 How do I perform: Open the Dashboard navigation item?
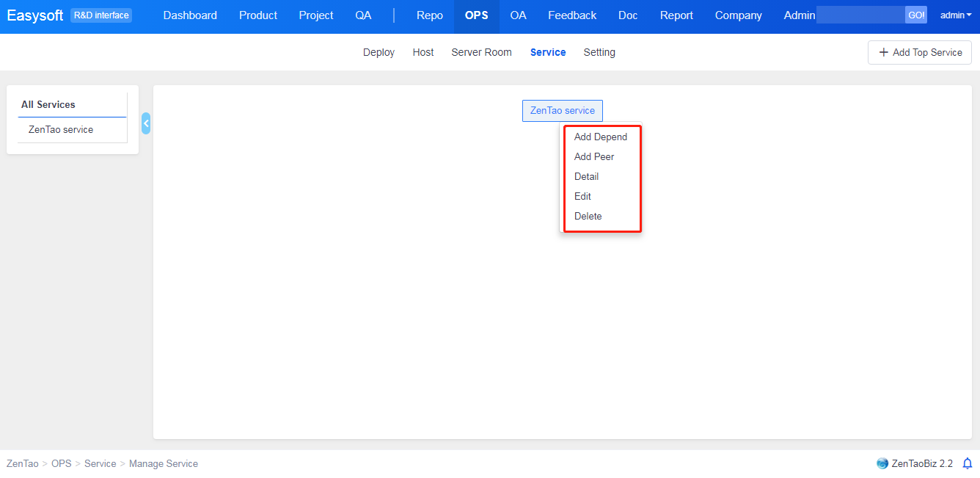190,15
